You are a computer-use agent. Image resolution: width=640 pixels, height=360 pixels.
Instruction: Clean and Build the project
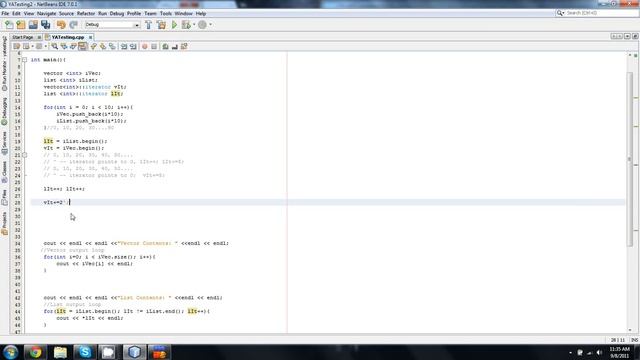[162, 25]
